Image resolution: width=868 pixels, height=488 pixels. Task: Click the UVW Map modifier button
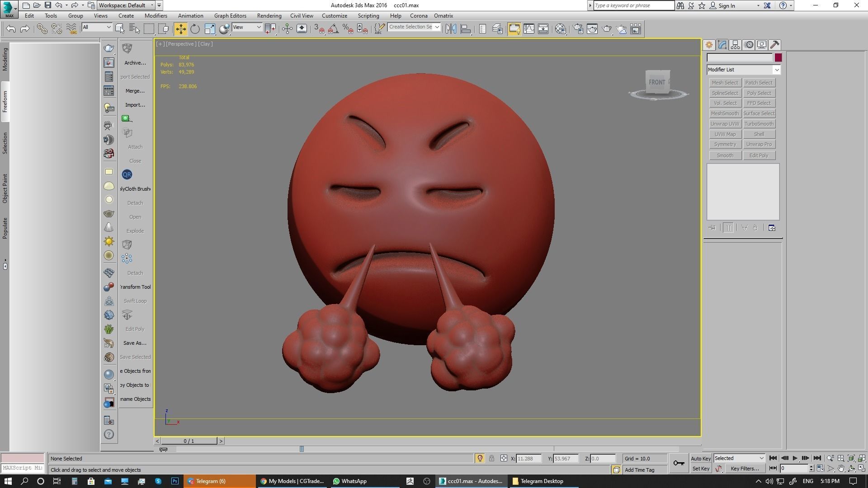725,134
